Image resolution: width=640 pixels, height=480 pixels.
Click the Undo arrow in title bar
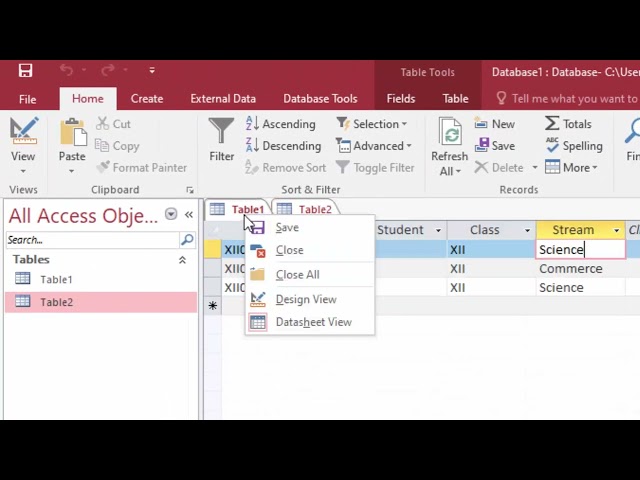coord(66,70)
